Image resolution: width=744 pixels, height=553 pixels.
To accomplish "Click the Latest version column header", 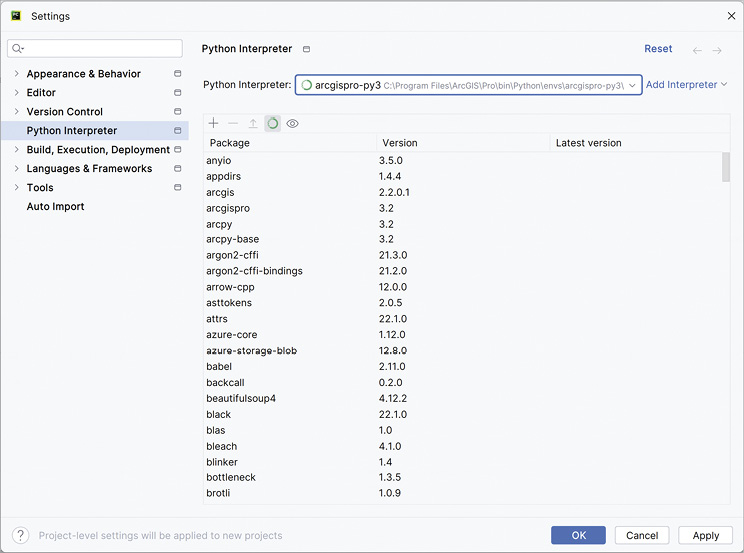I will point(636,143).
